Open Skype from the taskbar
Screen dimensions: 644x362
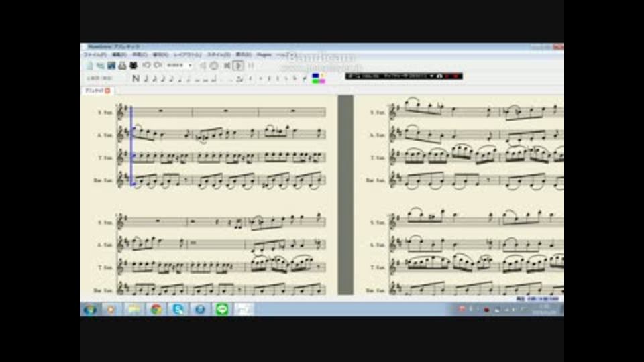(x=178, y=310)
